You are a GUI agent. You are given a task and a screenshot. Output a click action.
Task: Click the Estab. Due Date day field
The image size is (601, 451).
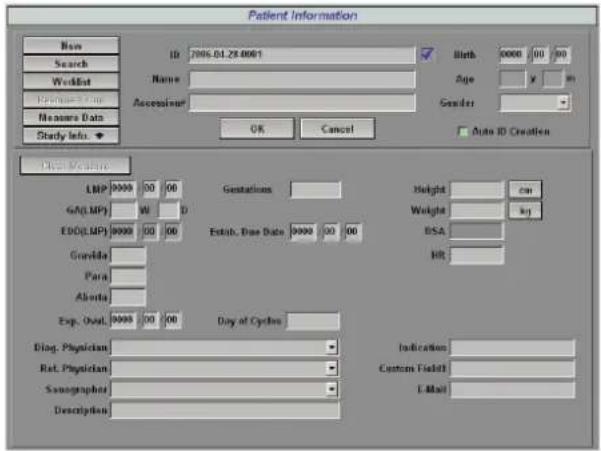pyautogui.click(x=353, y=232)
